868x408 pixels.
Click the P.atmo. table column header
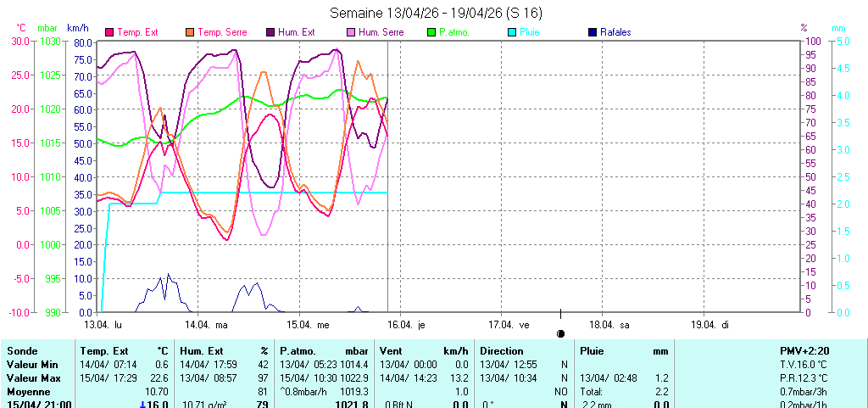pyautogui.click(x=298, y=350)
